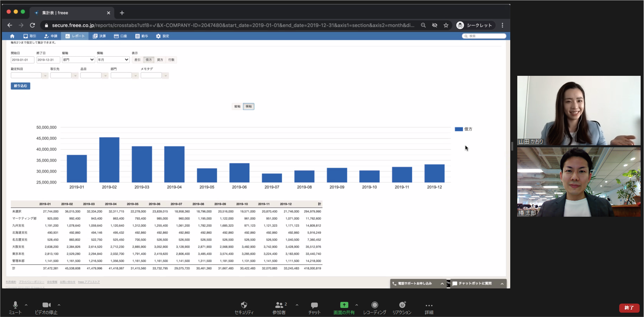Start recording with the レコーディング icon

[x=374, y=305]
